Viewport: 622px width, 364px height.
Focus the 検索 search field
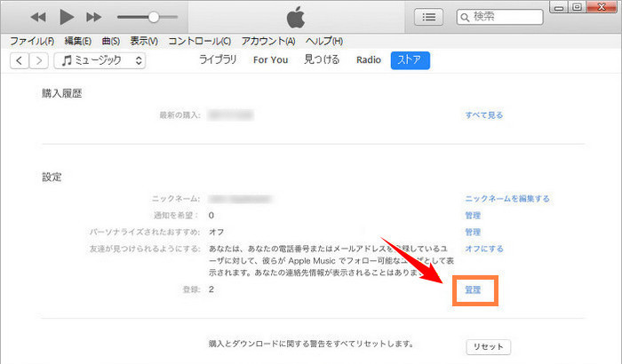tap(499, 17)
